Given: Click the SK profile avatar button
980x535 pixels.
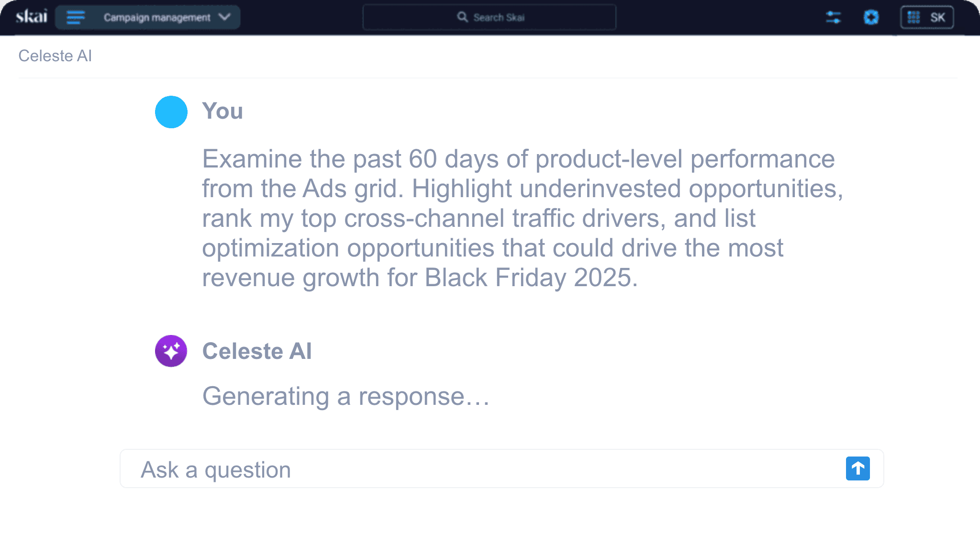Looking at the screenshot, I should [x=938, y=17].
